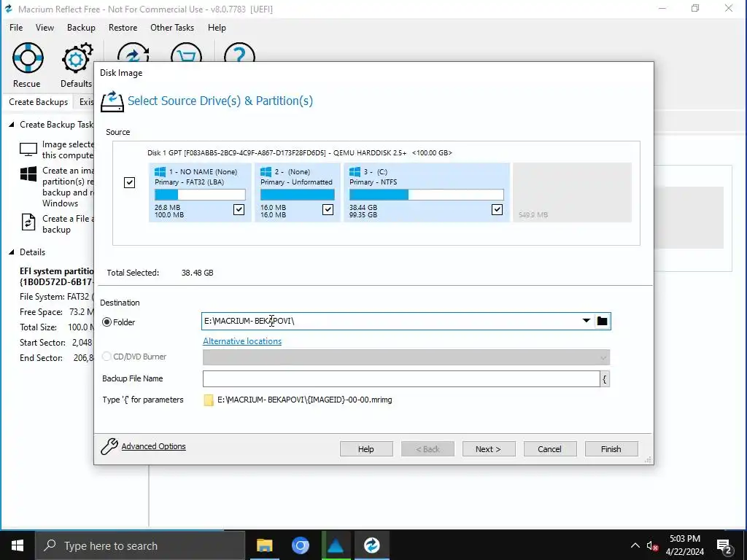Open the Chromium browser taskbar icon
Image resolution: width=747 pixels, height=560 pixels.
[300, 545]
